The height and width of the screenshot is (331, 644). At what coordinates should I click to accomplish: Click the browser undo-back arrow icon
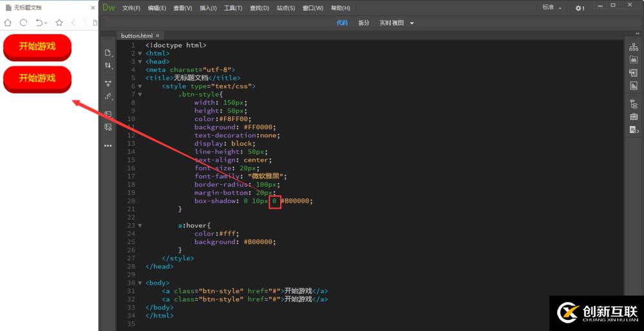pyautogui.click(x=39, y=23)
